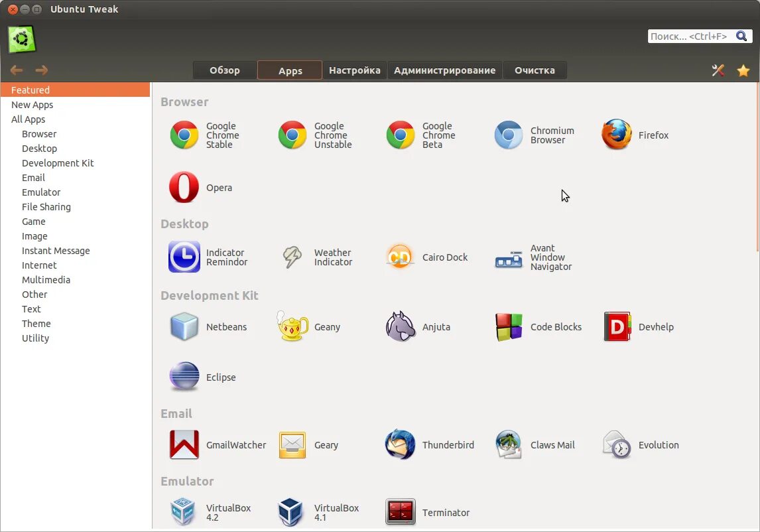Viewport: 760px width, 532px height.
Task: Click the Chromium Browser icon
Action: pos(509,135)
